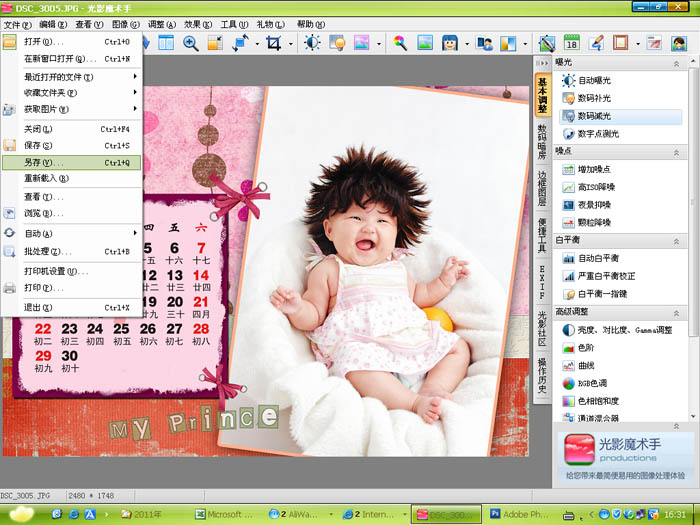The width and height of the screenshot is (700, 525).
Task: Click the blue-framed landscape picture toolbar icon
Action: [425, 43]
